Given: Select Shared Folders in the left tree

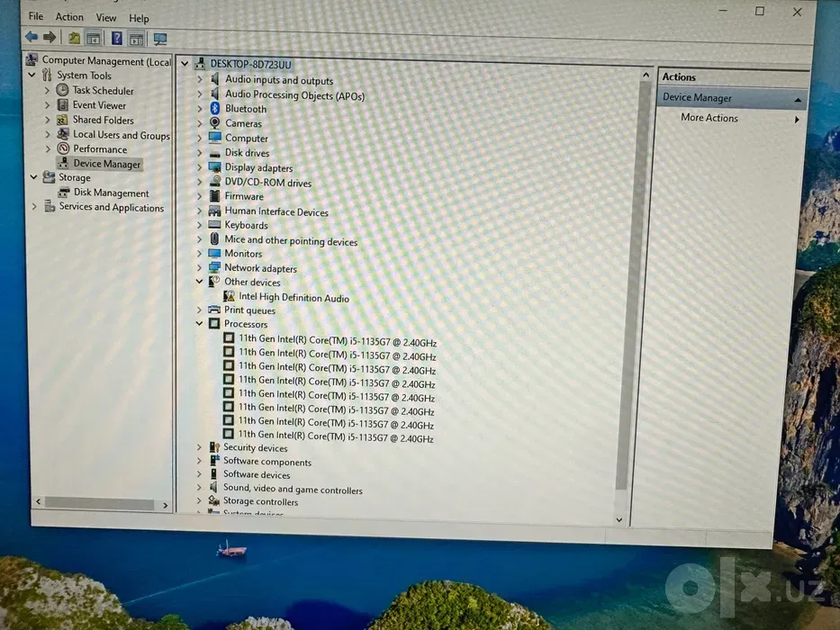Looking at the screenshot, I should tap(104, 120).
